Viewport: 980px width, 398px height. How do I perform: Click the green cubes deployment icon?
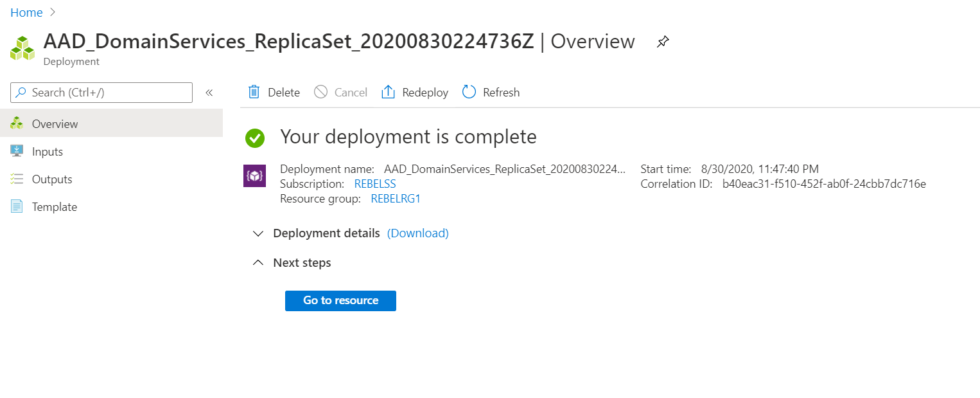(x=22, y=48)
